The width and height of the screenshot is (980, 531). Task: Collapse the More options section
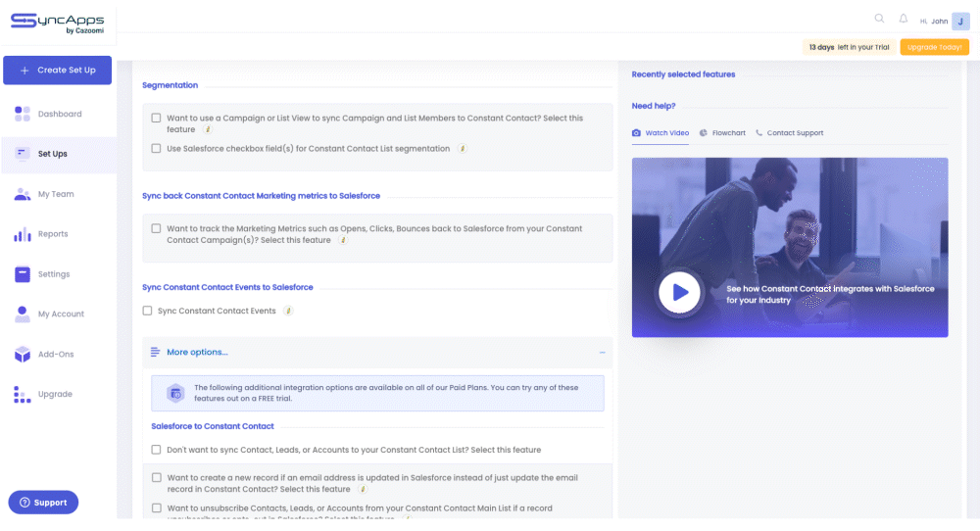pos(602,353)
